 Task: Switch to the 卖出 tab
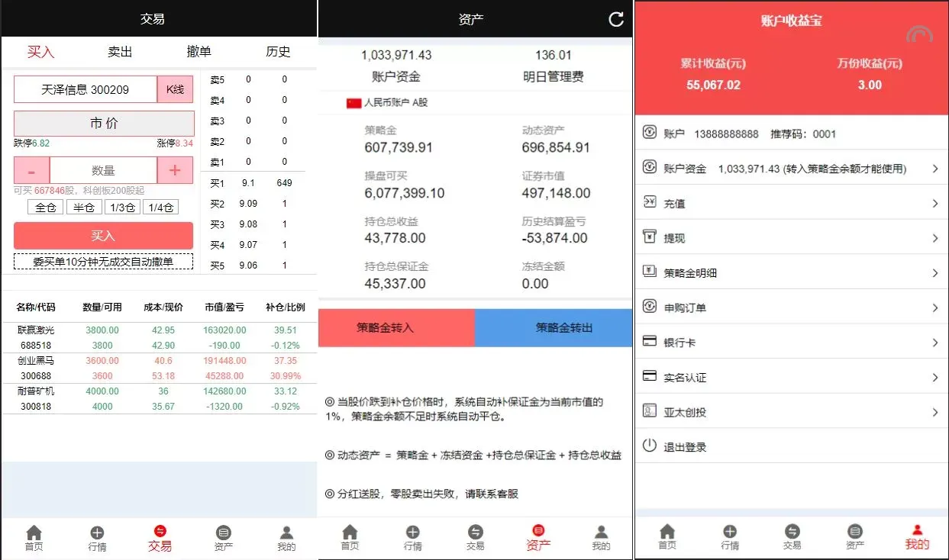(120, 52)
